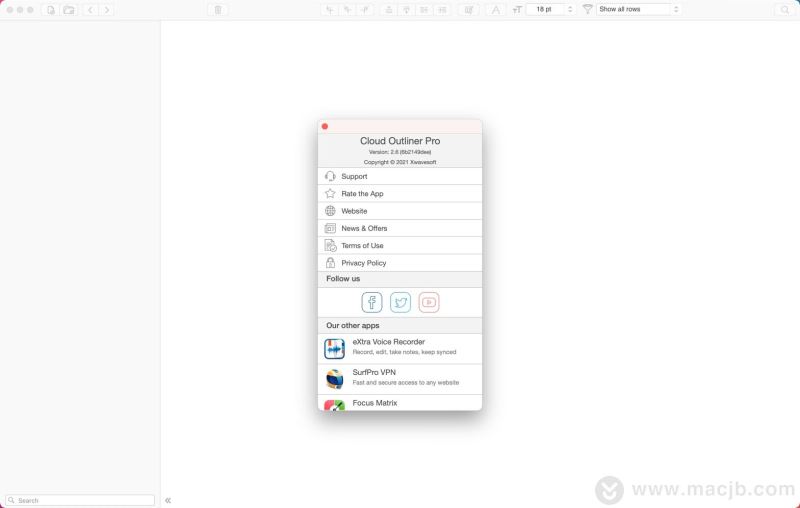Open SurfPro VPN app entry
This screenshot has height=508, width=800.
coord(400,379)
